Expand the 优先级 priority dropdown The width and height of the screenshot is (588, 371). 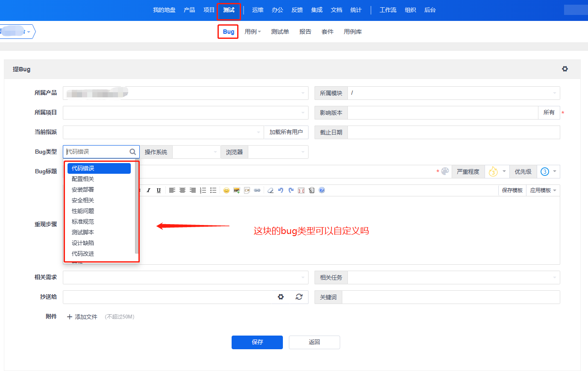click(549, 172)
